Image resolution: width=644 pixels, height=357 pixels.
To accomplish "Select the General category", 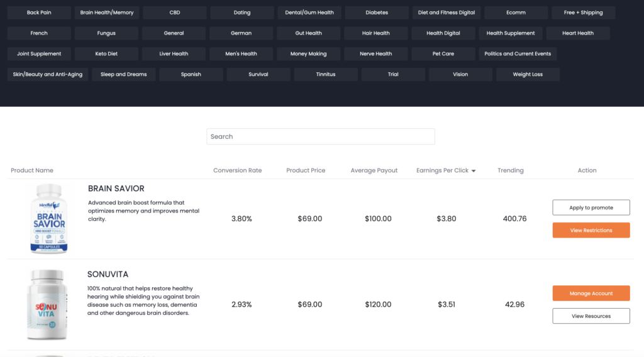I will click(174, 33).
